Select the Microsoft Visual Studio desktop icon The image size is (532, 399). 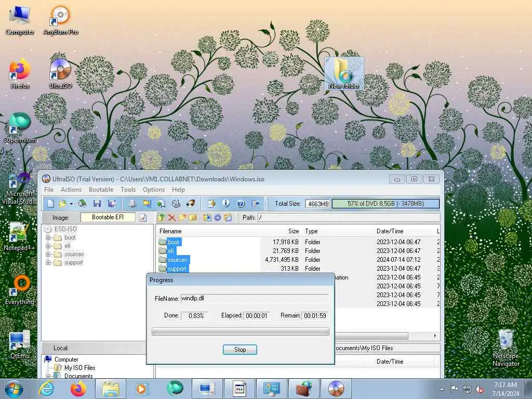(19, 188)
